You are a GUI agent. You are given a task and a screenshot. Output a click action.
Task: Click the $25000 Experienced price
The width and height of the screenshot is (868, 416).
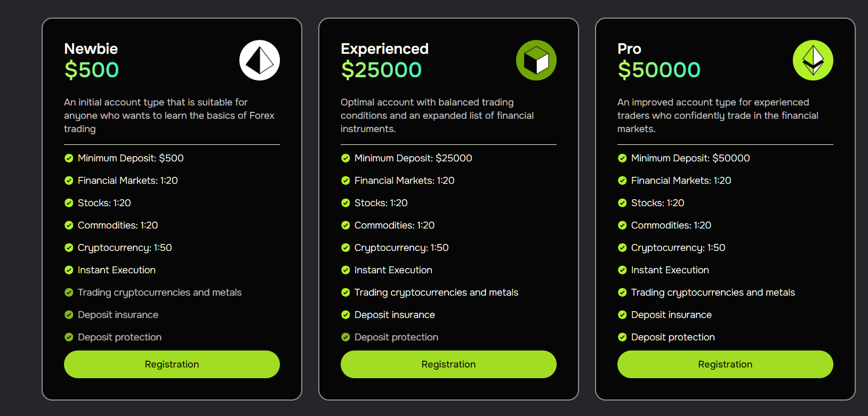pyautogui.click(x=381, y=70)
